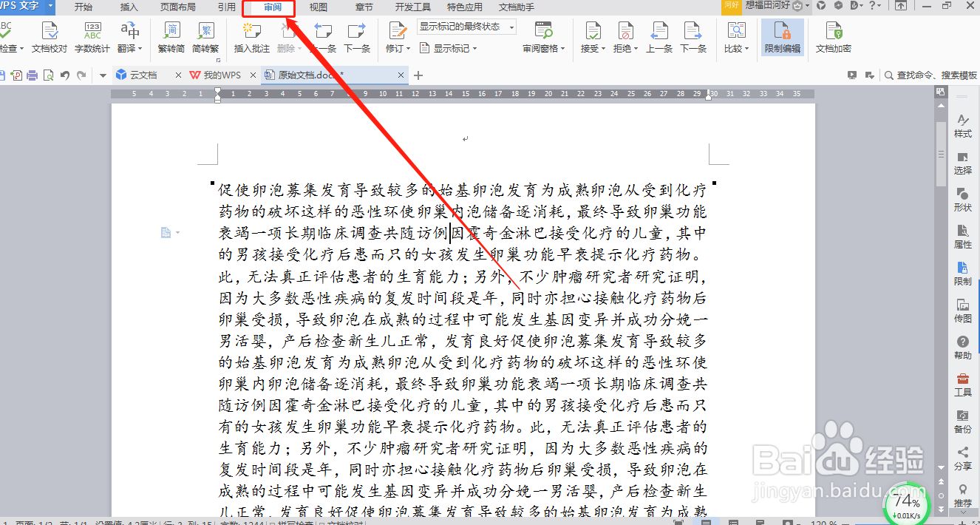Expand the 拒绝 dropdown arrow
Image resolution: width=980 pixels, height=525 pixels.
(x=636, y=49)
